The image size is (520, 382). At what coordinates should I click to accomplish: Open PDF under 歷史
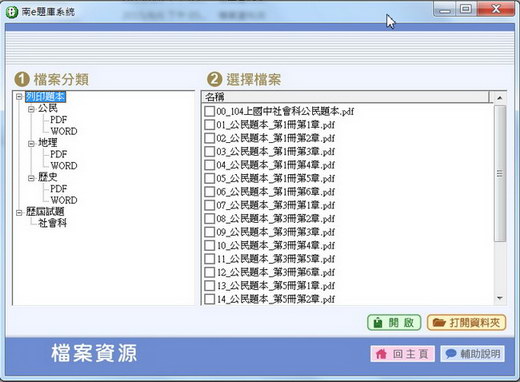click(x=59, y=189)
